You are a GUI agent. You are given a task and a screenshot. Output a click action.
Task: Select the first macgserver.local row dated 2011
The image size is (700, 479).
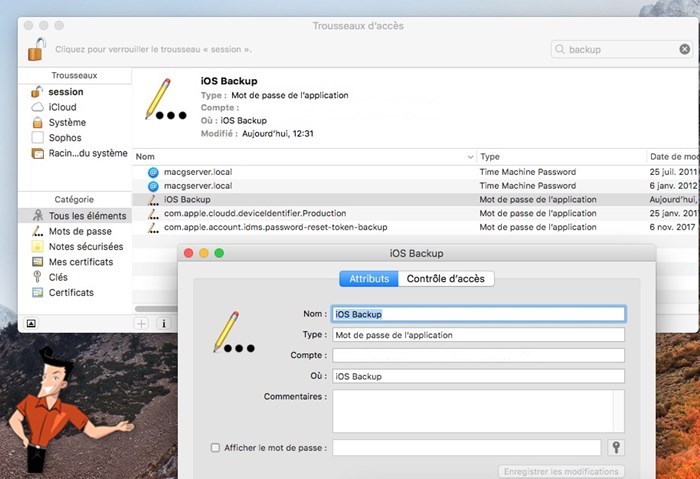(415, 172)
